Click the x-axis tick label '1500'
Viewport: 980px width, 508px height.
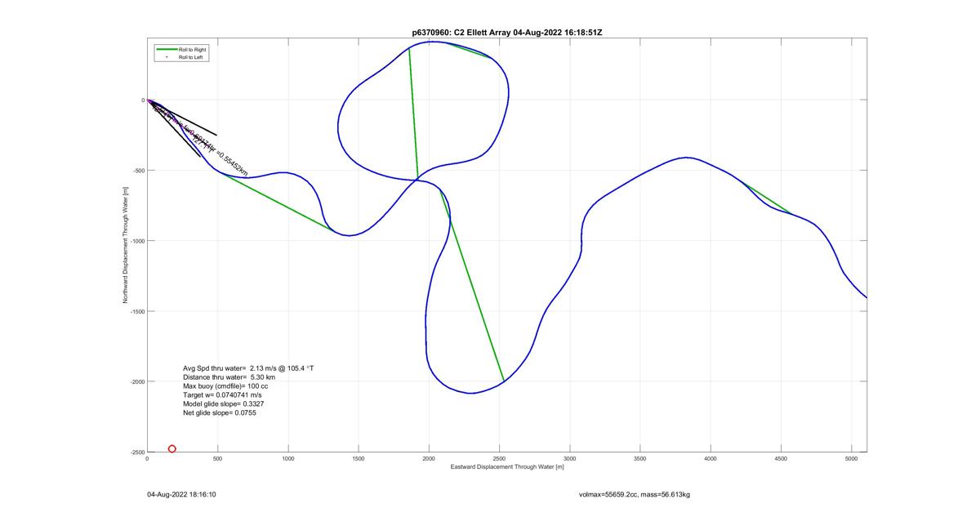coord(359,459)
